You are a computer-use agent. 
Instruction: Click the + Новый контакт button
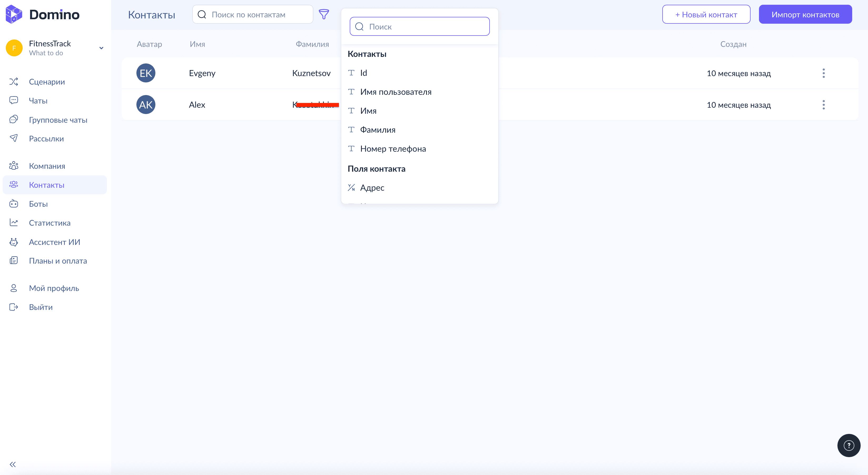706,14
